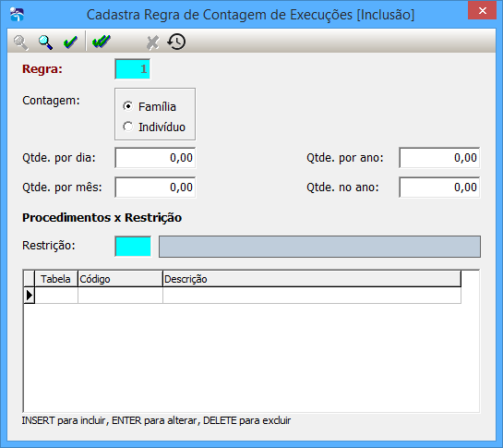The height and width of the screenshot is (448, 503).
Task: Click the grayed-out magnifier search icon
Action: [x=20, y=42]
